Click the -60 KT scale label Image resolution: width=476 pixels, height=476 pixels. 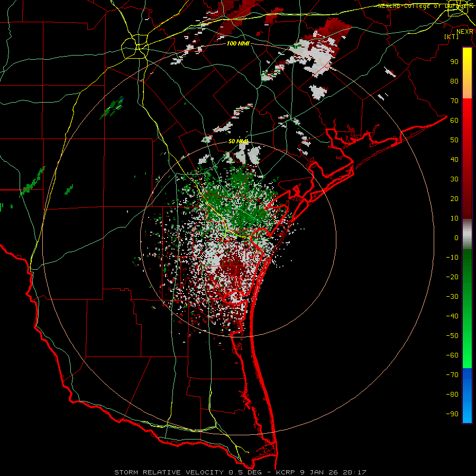pos(452,355)
